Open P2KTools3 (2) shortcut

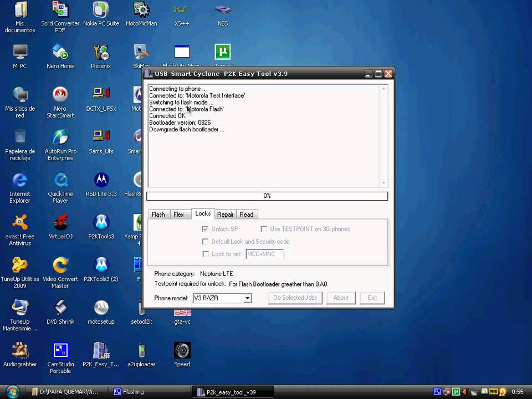(x=101, y=270)
